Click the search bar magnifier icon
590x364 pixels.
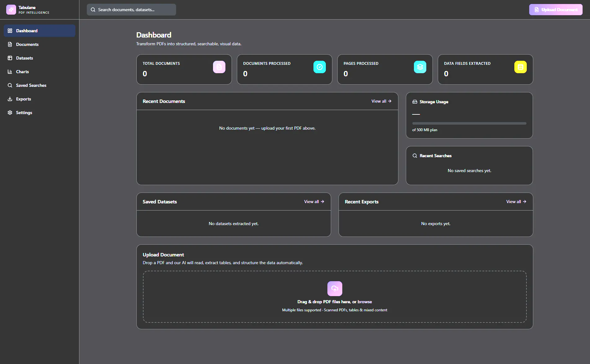[x=93, y=10]
